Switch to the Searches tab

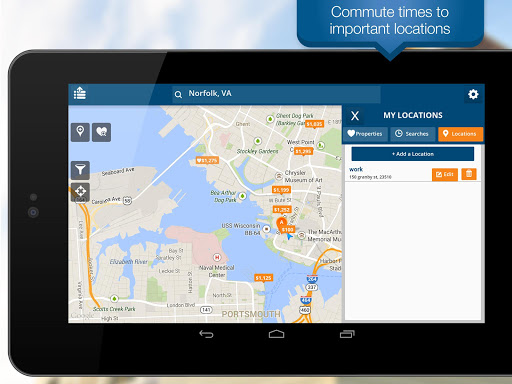tap(413, 134)
